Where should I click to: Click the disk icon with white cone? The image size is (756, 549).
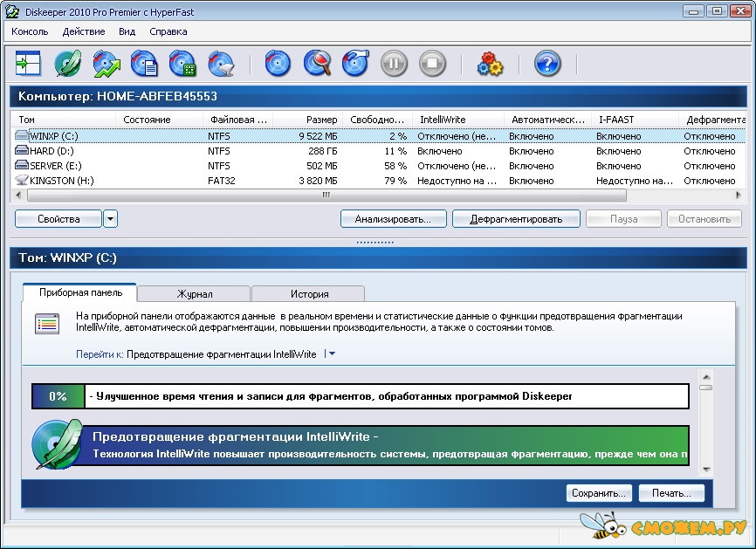222,63
